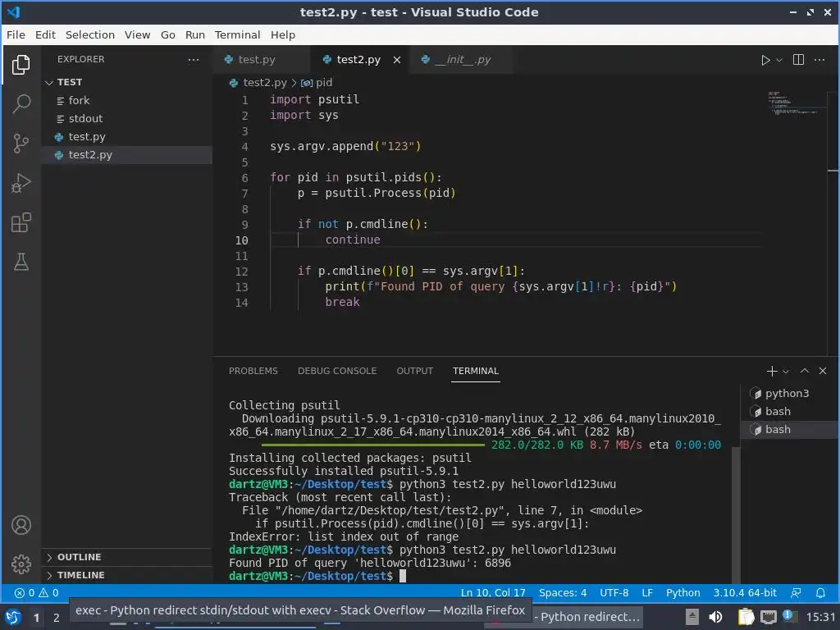
Task: Switch to the __init__.py editor tab
Action: (463, 59)
